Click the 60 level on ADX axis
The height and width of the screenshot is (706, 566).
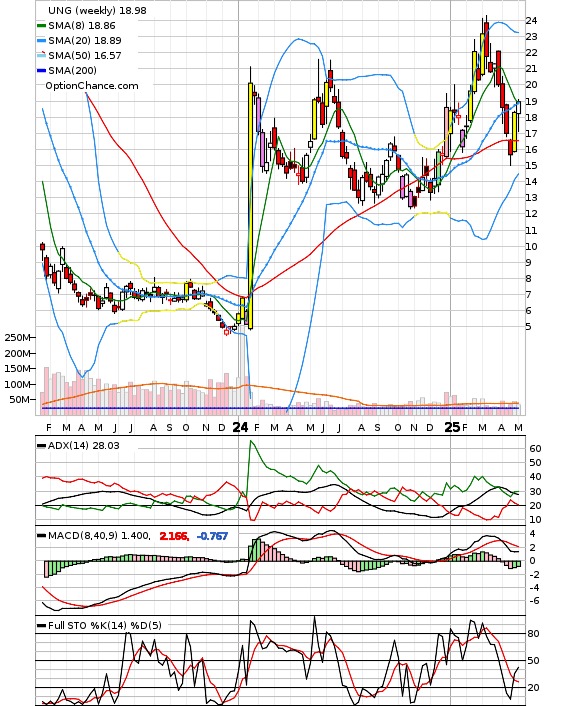click(x=536, y=448)
